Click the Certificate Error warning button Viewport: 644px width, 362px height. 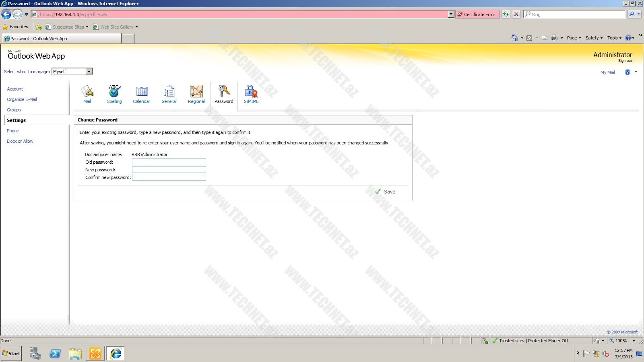click(476, 14)
